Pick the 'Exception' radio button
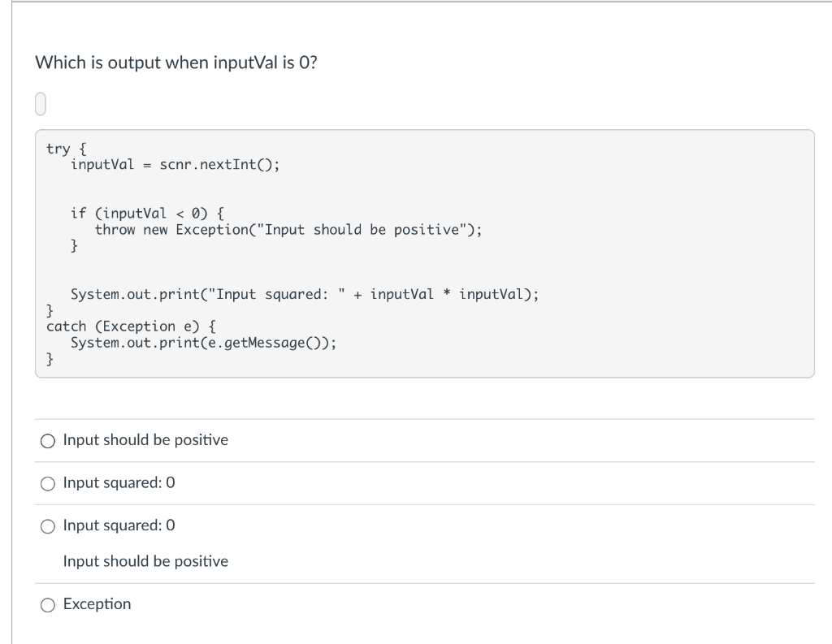 [49, 604]
